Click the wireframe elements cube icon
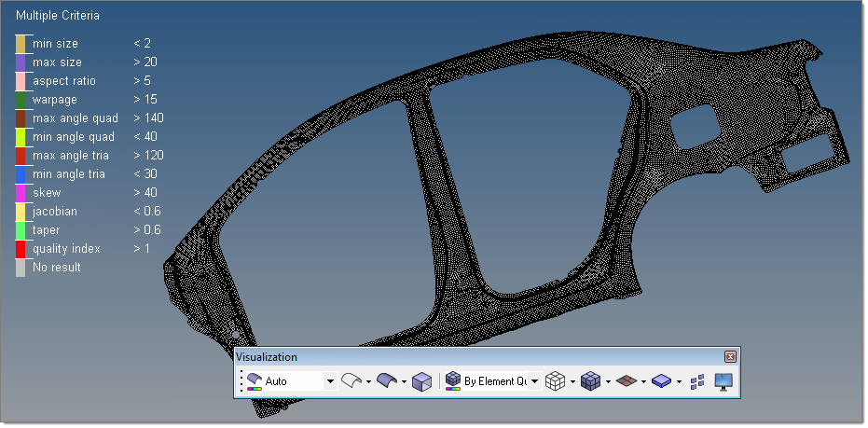Viewport: 868px width, 428px height. point(555,381)
